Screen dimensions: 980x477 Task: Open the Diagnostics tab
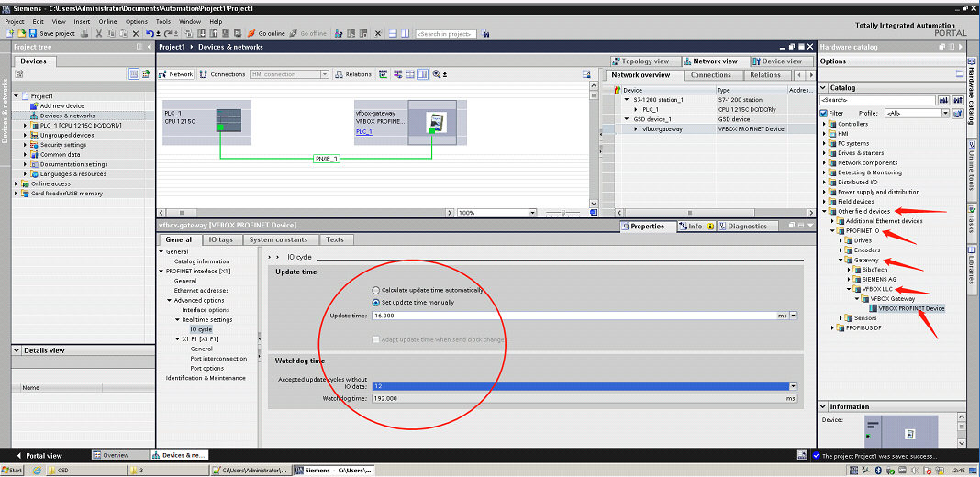[x=746, y=227]
